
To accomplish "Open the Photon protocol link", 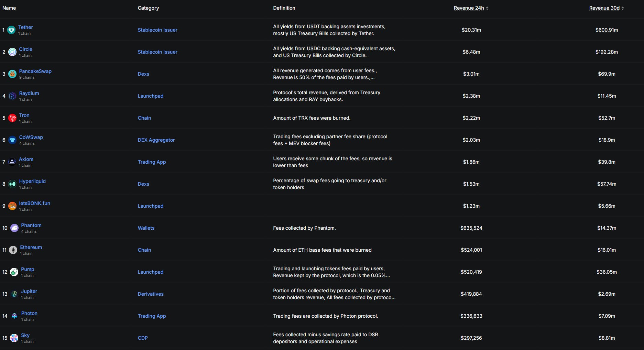I will click(x=29, y=313).
